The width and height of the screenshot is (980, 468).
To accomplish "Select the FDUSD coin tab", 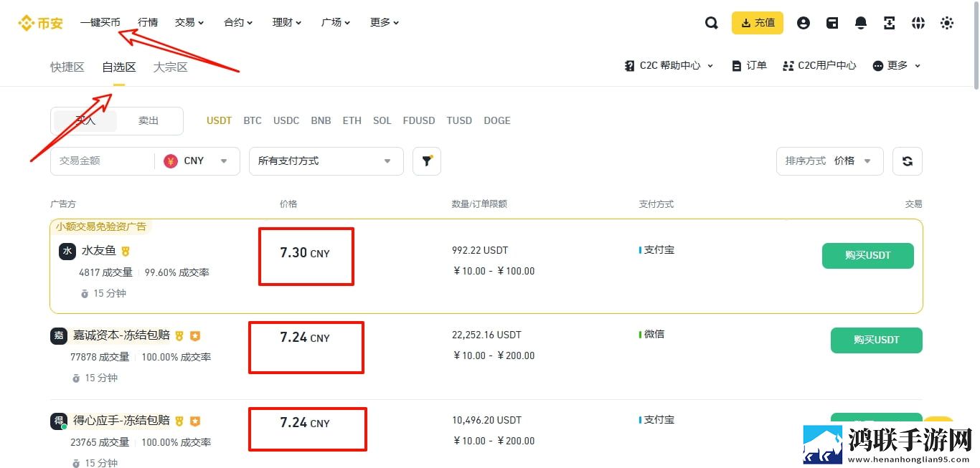I will pos(419,121).
